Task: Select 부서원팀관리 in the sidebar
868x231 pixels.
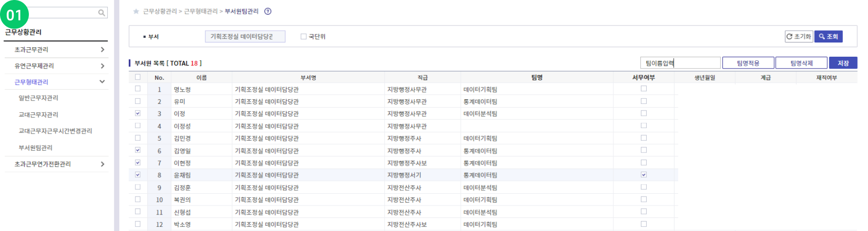Action: 35,148
